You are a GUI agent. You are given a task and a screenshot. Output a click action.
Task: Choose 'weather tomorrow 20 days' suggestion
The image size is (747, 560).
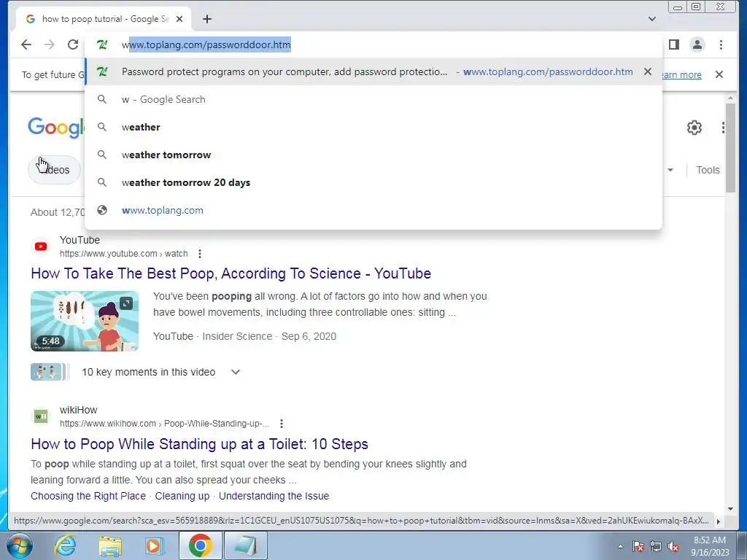tap(373, 182)
